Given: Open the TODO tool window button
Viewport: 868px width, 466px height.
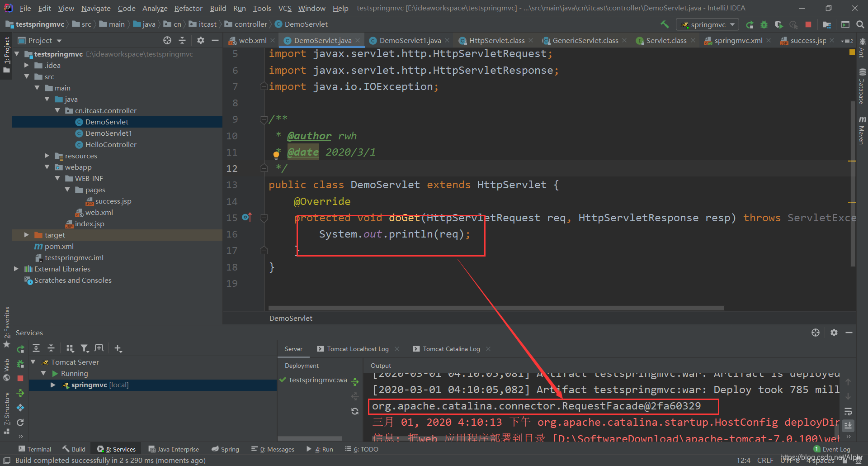Looking at the screenshot, I should tap(362, 449).
